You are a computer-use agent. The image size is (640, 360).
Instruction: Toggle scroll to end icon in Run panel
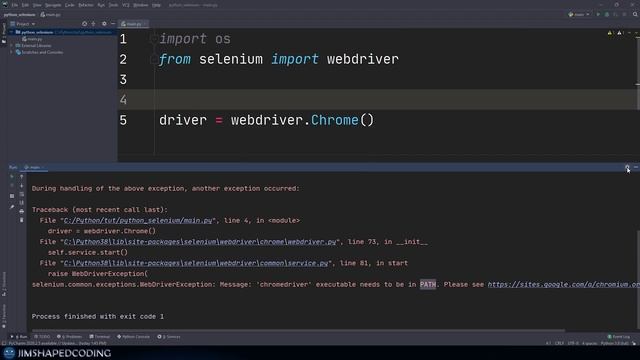22,203
